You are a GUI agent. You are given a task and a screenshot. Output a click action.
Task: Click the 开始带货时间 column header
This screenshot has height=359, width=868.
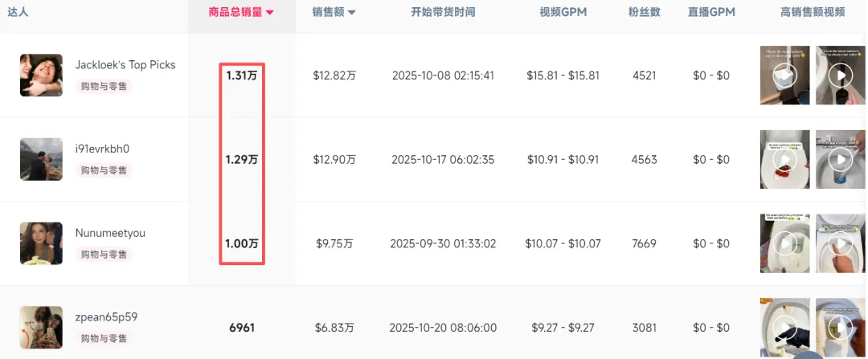(x=443, y=12)
